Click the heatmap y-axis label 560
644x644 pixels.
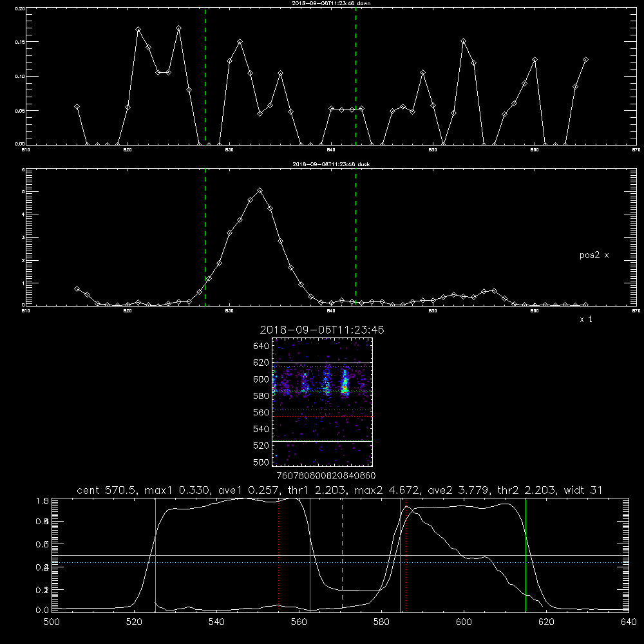point(261,412)
